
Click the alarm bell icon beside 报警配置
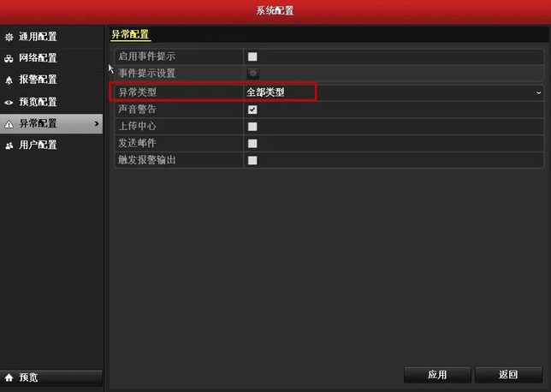[x=9, y=80]
